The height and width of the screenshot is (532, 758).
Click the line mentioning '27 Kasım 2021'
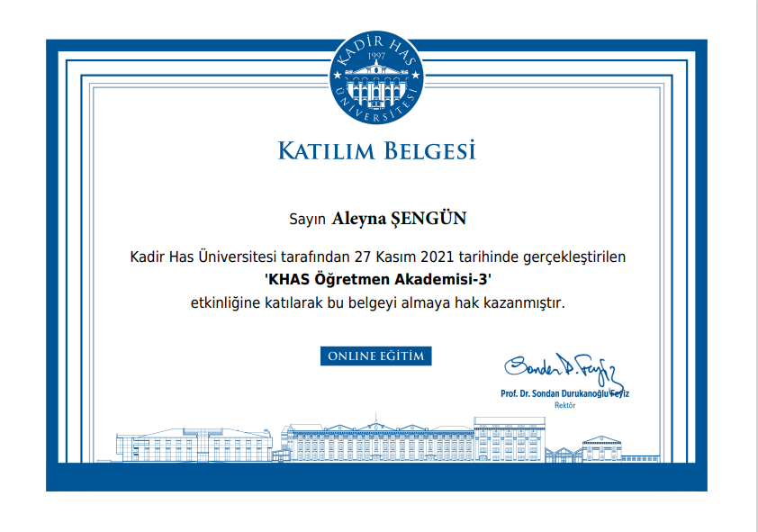(378, 257)
